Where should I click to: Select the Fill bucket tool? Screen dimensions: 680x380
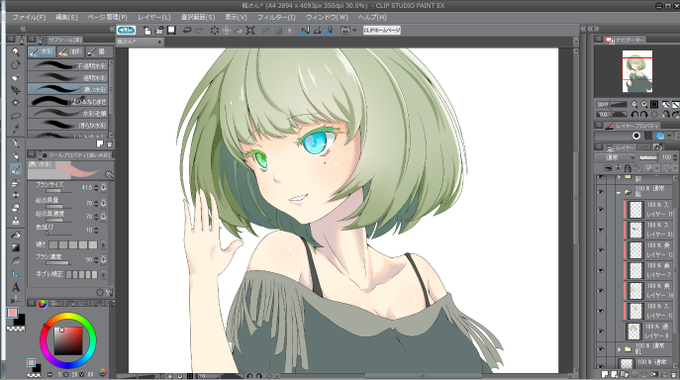pos(16,235)
